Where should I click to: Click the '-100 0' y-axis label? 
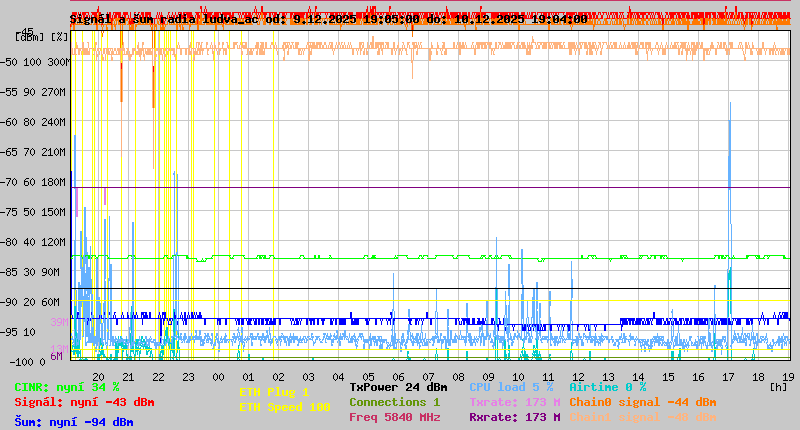[28, 362]
